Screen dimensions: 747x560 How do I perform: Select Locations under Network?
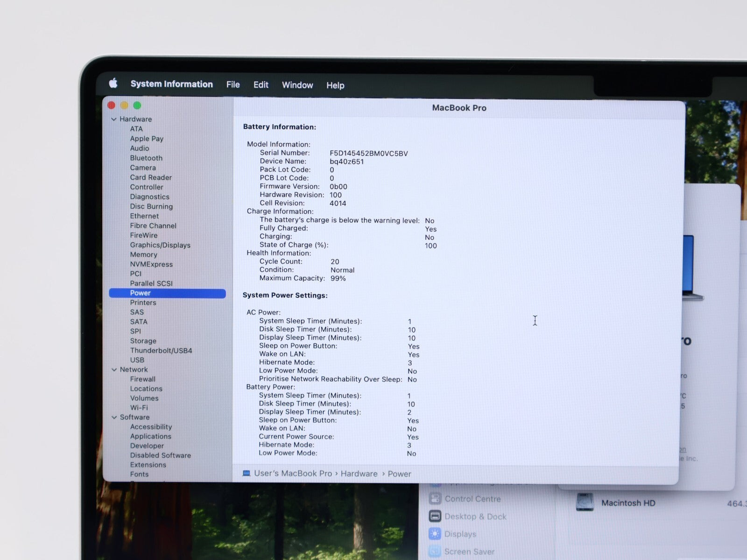click(x=146, y=389)
